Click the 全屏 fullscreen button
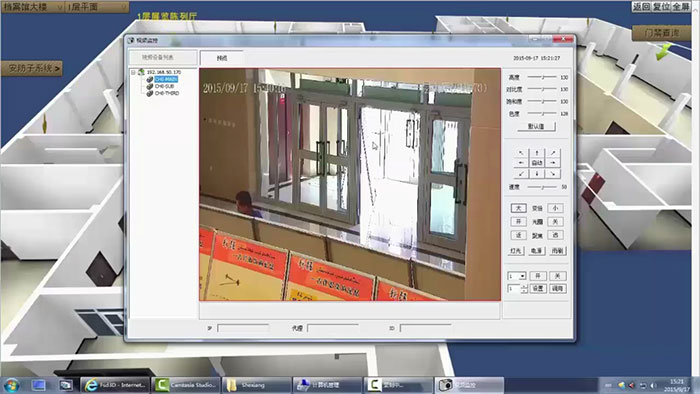 coord(681,7)
